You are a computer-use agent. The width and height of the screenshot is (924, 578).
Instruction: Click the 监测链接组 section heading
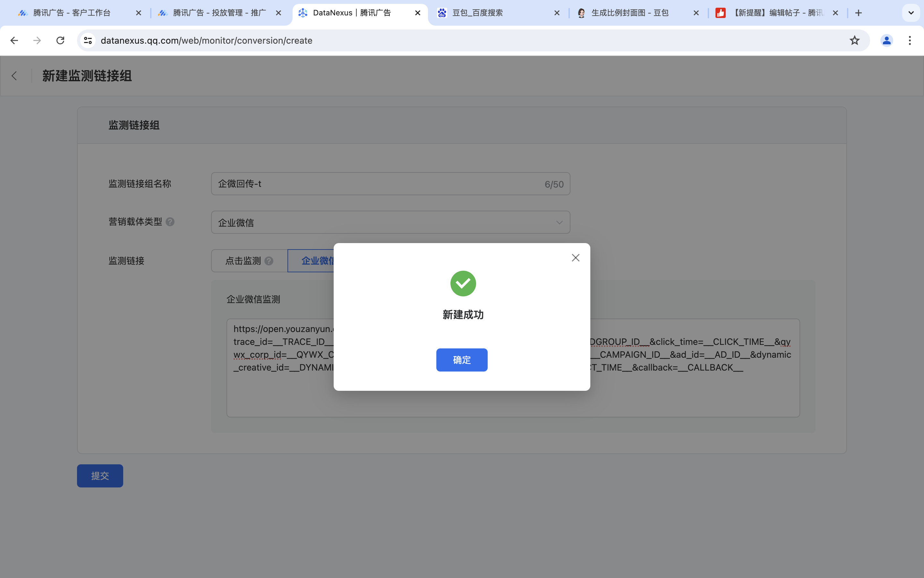[134, 125]
